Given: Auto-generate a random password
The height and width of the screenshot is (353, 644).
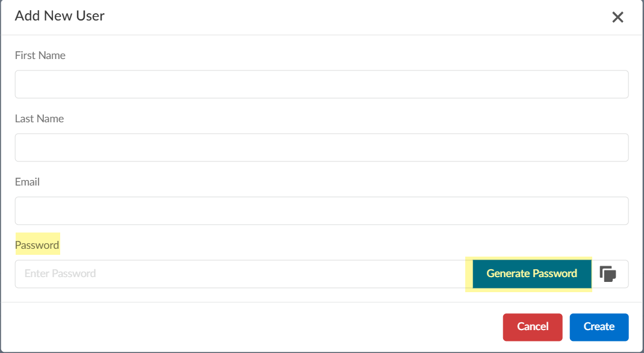Looking at the screenshot, I should [531, 273].
